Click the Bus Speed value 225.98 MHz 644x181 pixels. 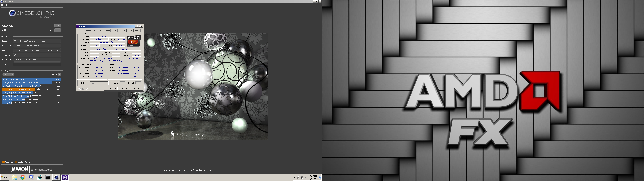click(98, 74)
